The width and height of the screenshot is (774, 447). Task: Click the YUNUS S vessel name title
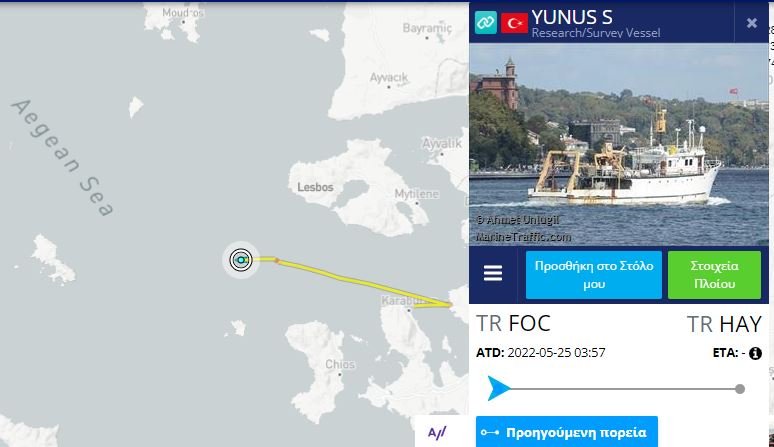572,17
